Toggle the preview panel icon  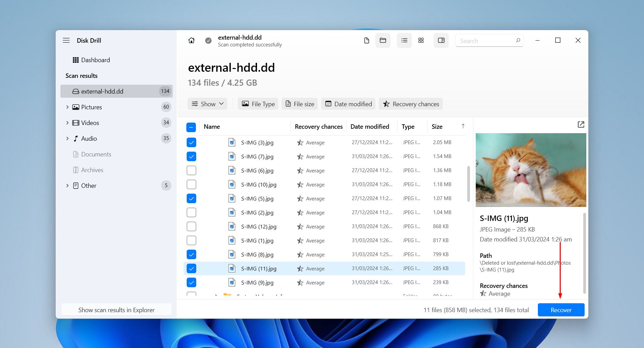pyautogui.click(x=441, y=40)
